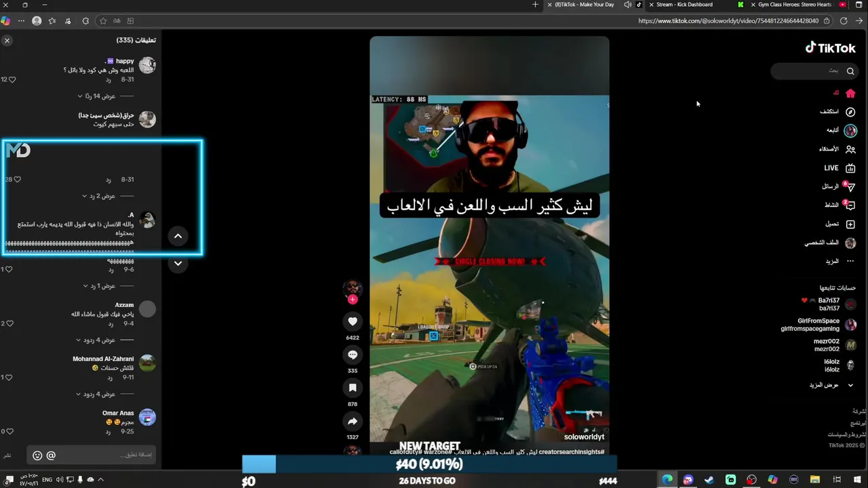Open the emoji picker in the comment box
Viewport: 868px width, 488px height.
pyautogui.click(x=37, y=455)
